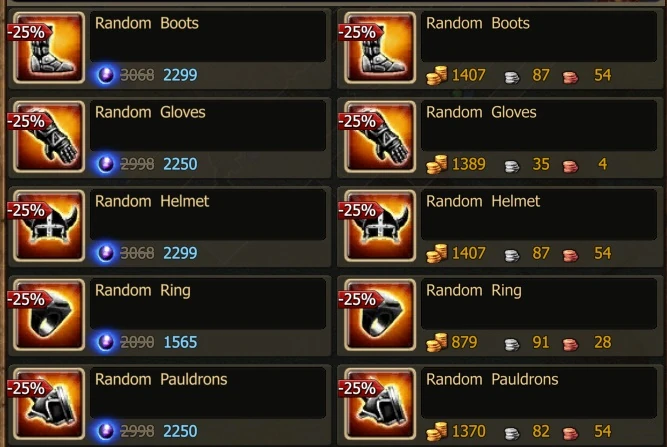Click the -25% badge on gem-priced Gloves
Screen dimensions: 667x447
click(x=28, y=121)
